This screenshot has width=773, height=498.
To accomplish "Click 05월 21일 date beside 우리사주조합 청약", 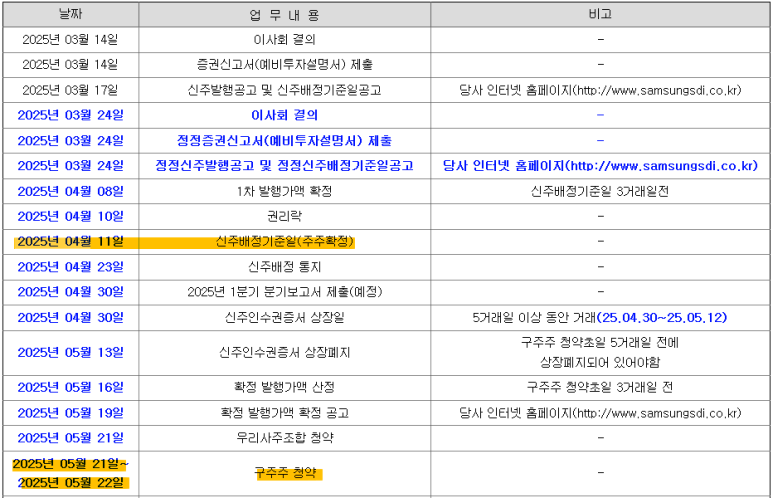I will tap(70, 438).
